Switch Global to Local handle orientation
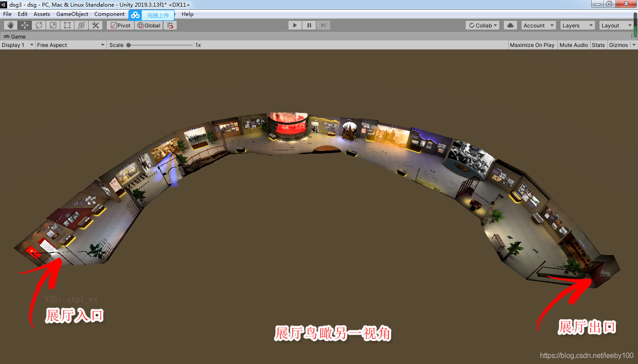 [x=148, y=25]
